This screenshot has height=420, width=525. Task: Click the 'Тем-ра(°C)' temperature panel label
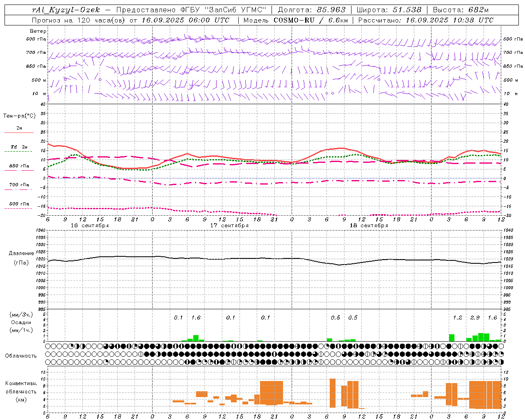(19, 116)
